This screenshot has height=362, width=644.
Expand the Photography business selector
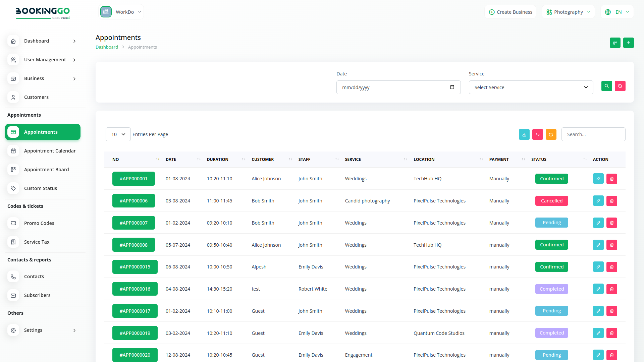(x=568, y=12)
